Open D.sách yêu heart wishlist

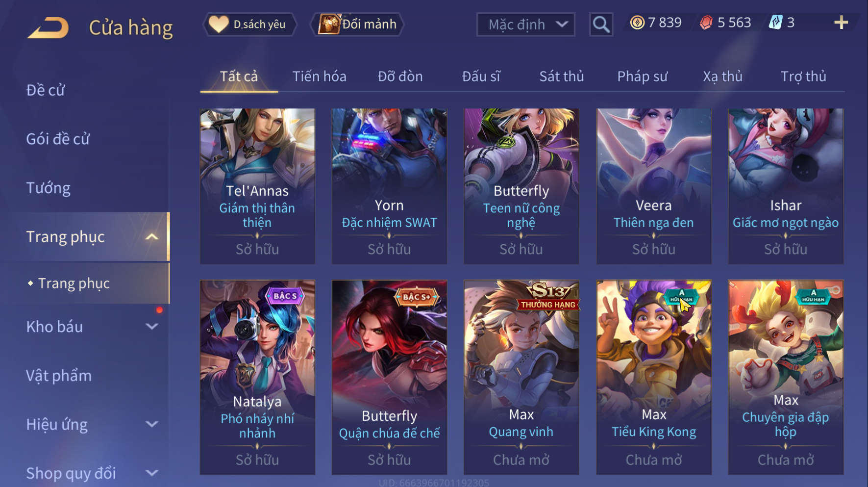(250, 24)
